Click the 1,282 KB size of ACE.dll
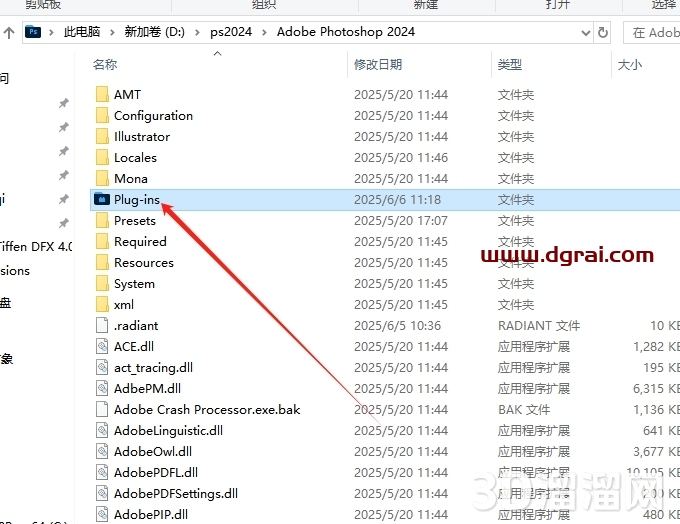 pos(656,347)
